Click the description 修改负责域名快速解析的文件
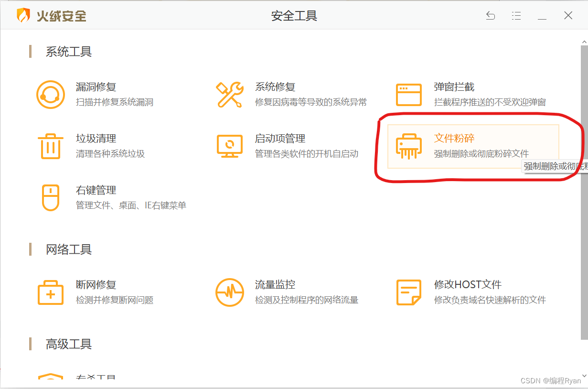 click(x=490, y=300)
